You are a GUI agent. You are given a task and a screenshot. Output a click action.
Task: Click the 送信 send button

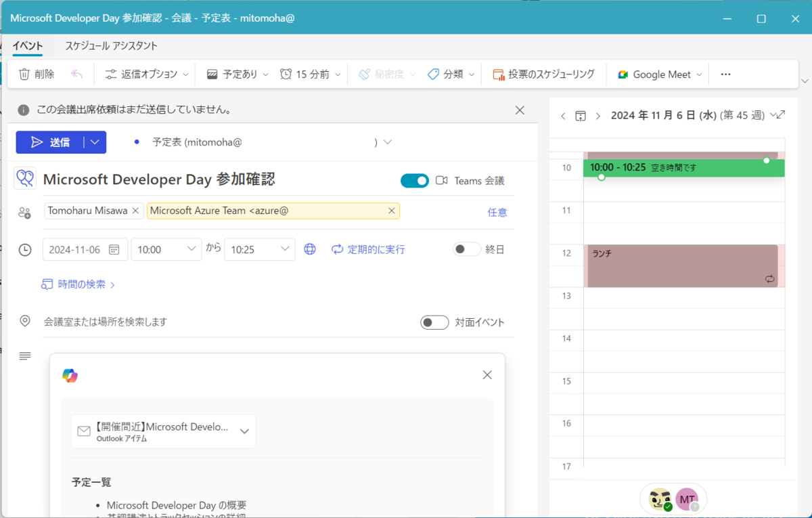(50, 142)
